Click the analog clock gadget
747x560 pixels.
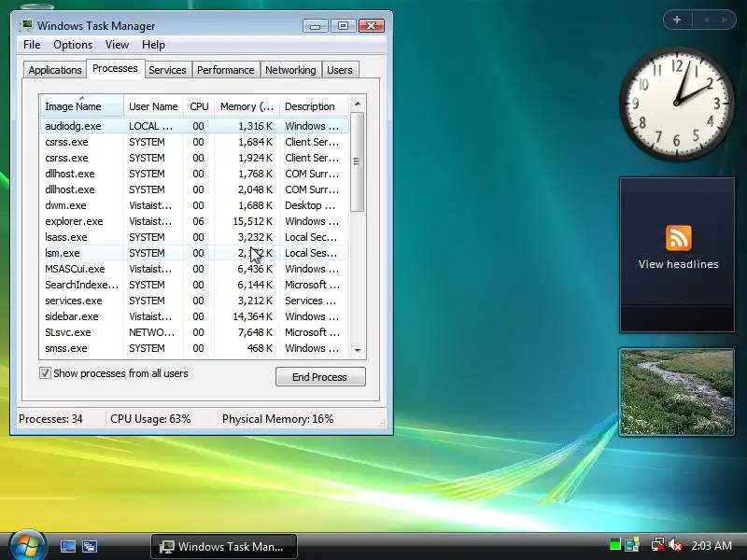[x=676, y=103]
